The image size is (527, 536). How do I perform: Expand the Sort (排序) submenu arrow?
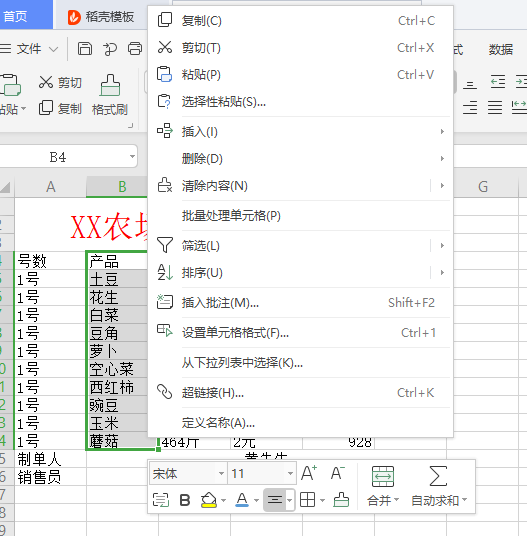click(x=442, y=272)
